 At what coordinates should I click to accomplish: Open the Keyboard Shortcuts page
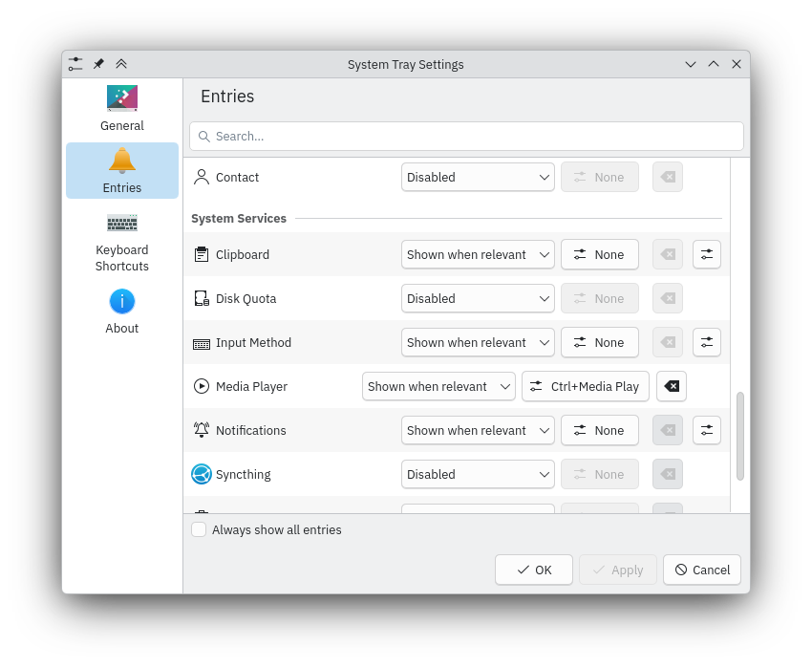122,243
